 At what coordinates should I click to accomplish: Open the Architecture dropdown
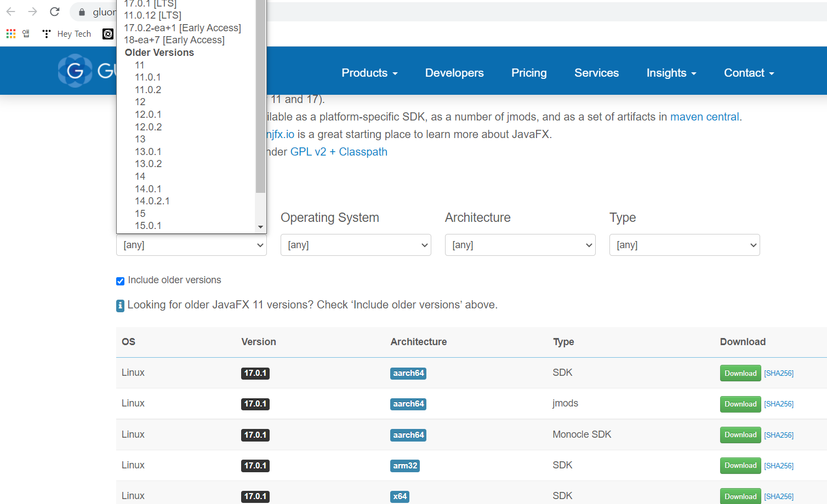[520, 245]
